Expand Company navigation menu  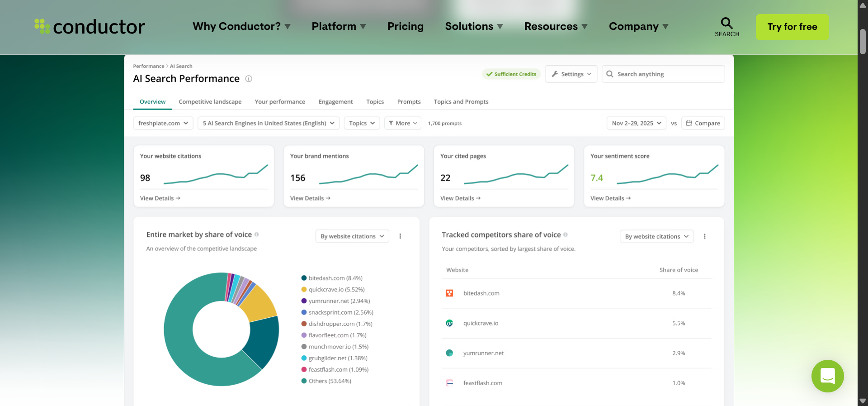pyautogui.click(x=638, y=26)
